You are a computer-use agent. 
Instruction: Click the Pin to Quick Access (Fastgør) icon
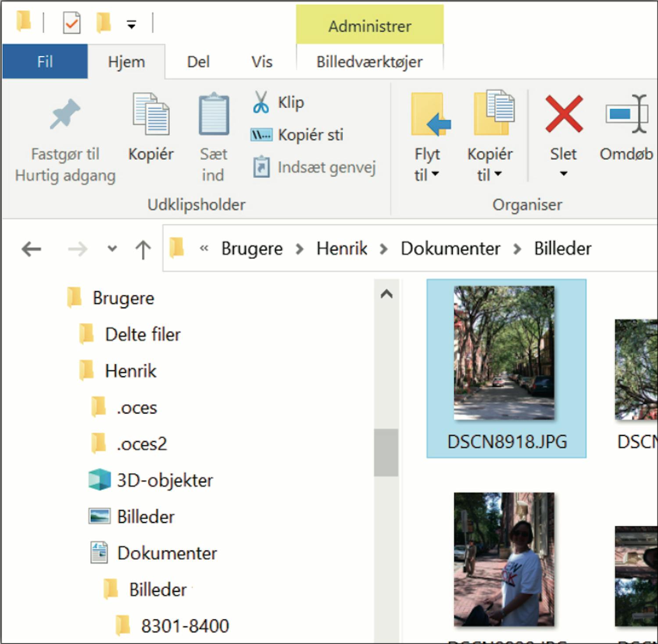[64, 115]
